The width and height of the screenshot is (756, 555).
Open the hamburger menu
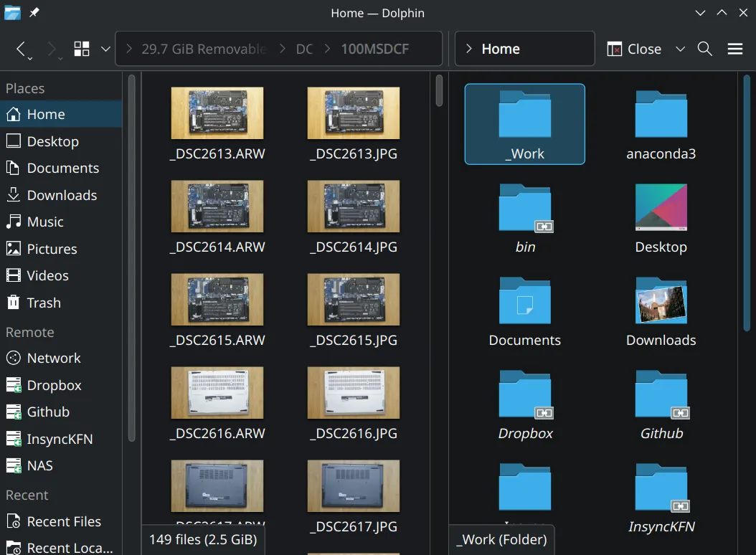click(734, 49)
